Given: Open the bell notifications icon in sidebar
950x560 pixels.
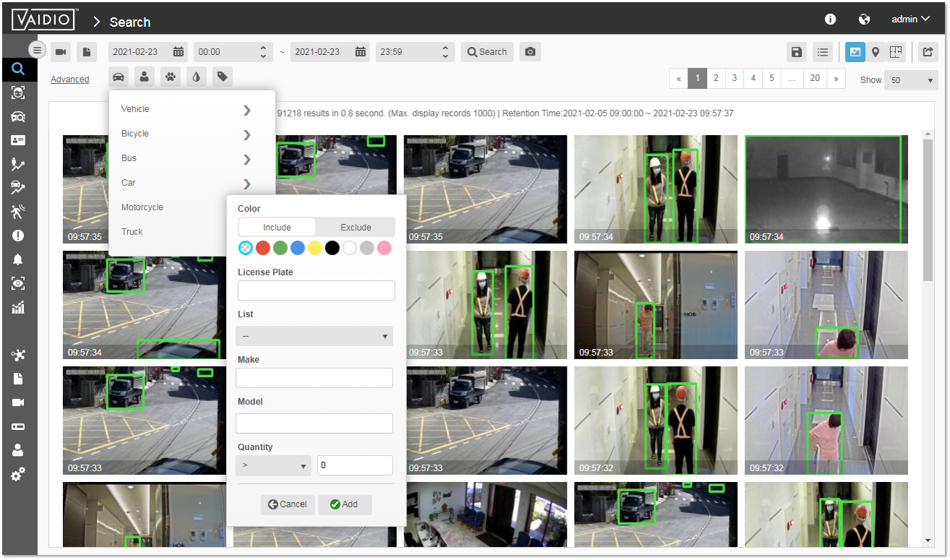Looking at the screenshot, I should click(18, 259).
